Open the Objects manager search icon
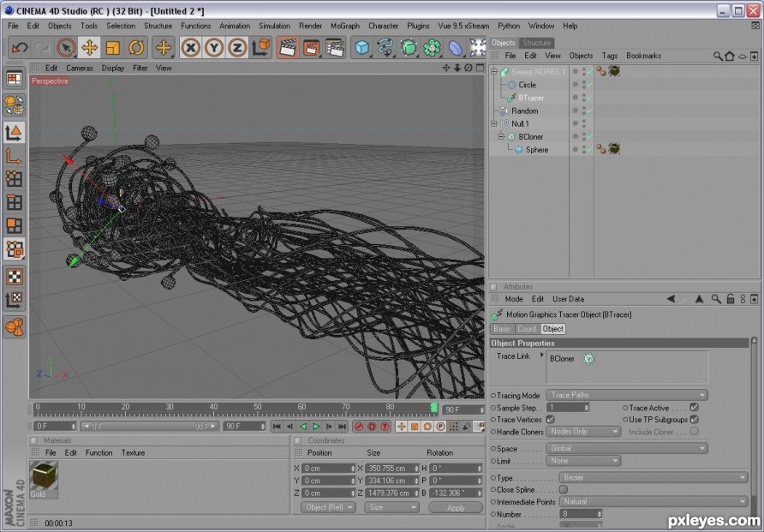This screenshot has width=764, height=532. (x=718, y=56)
